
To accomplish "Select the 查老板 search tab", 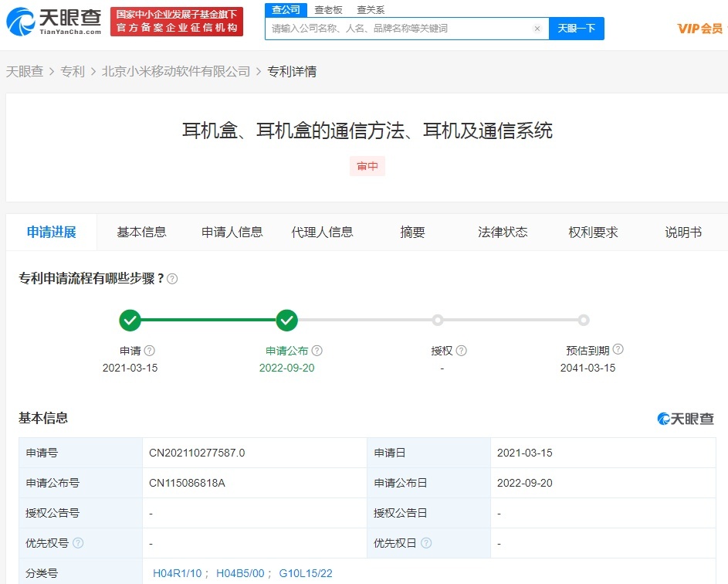I will pos(328,10).
